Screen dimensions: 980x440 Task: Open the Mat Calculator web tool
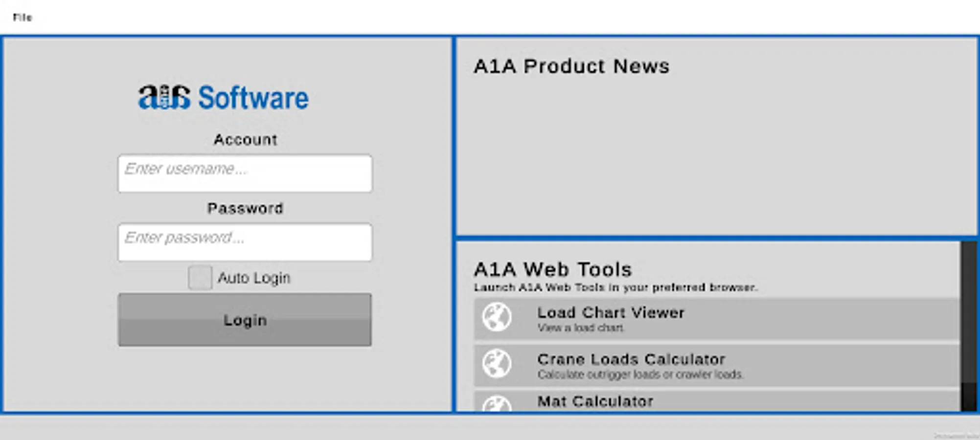[x=716, y=401]
